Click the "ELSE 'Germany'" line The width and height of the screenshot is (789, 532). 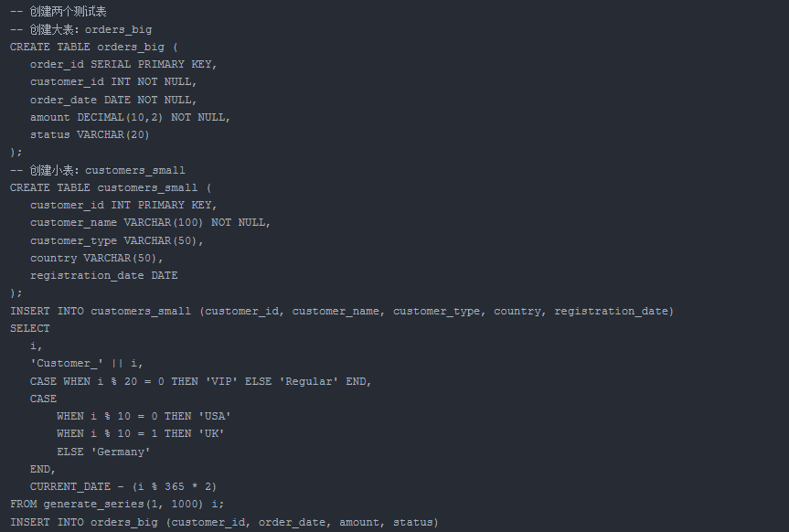coord(103,452)
